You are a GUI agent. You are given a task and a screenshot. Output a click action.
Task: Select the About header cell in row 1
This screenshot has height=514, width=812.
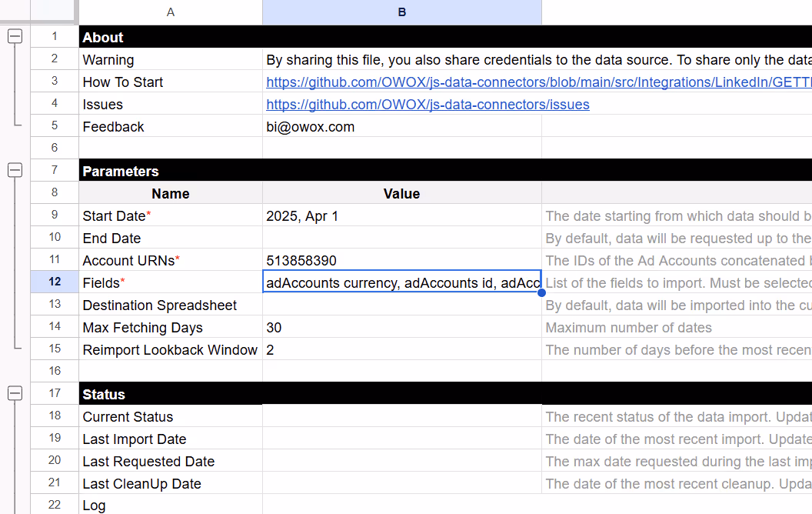pyautogui.click(x=170, y=36)
